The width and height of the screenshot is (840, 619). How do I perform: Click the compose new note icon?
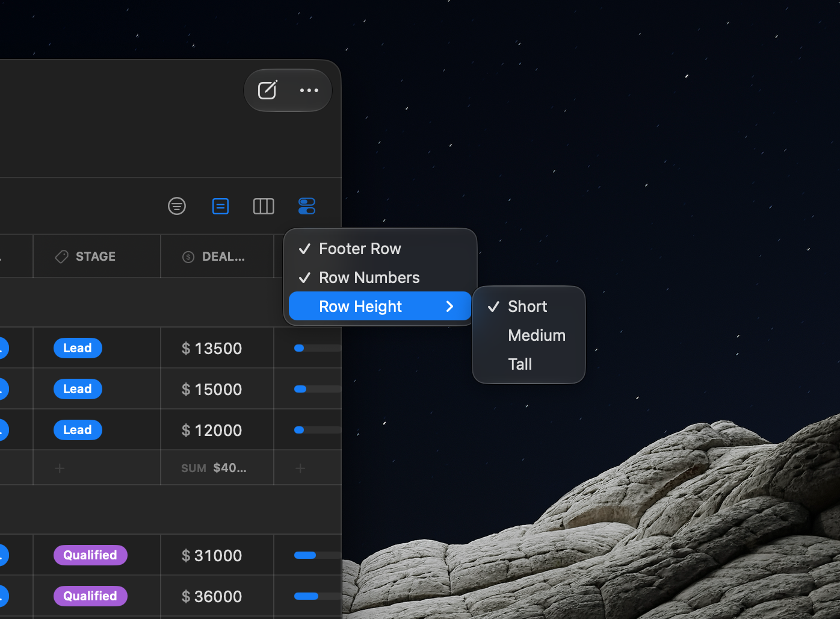tap(267, 90)
